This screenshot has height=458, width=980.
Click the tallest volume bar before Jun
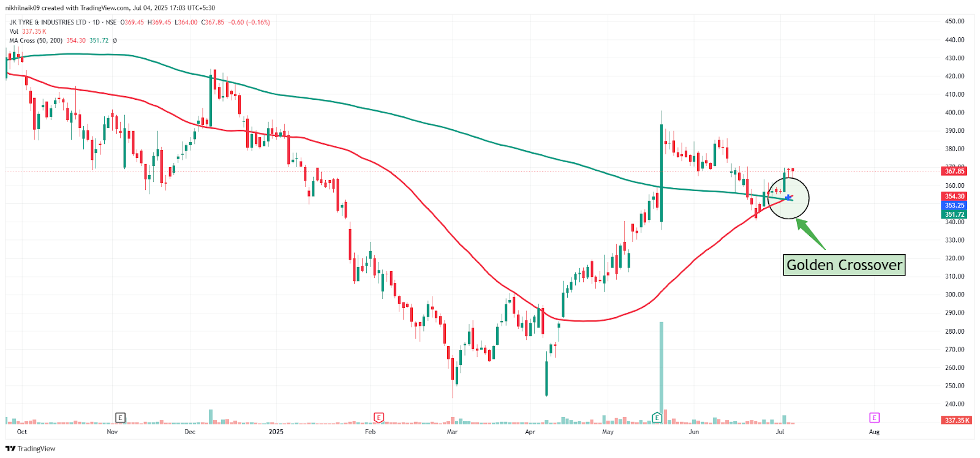pyautogui.click(x=661, y=373)
